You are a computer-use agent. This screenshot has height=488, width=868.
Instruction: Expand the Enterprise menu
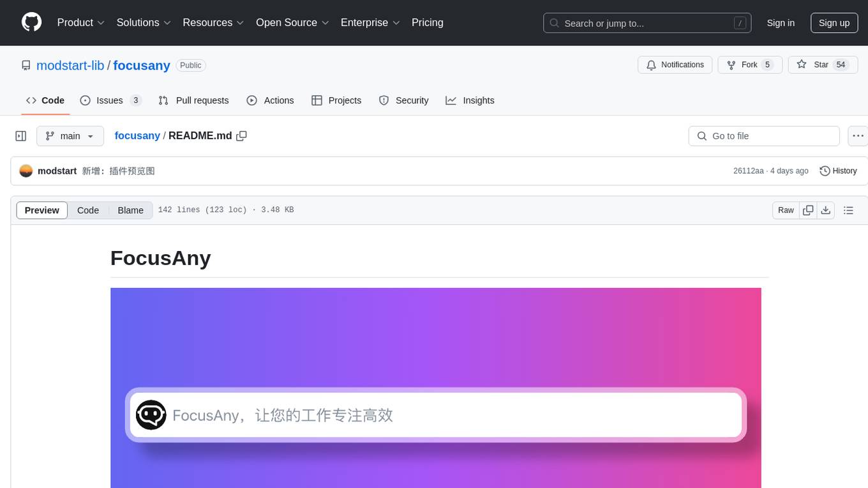pos(370,22)
